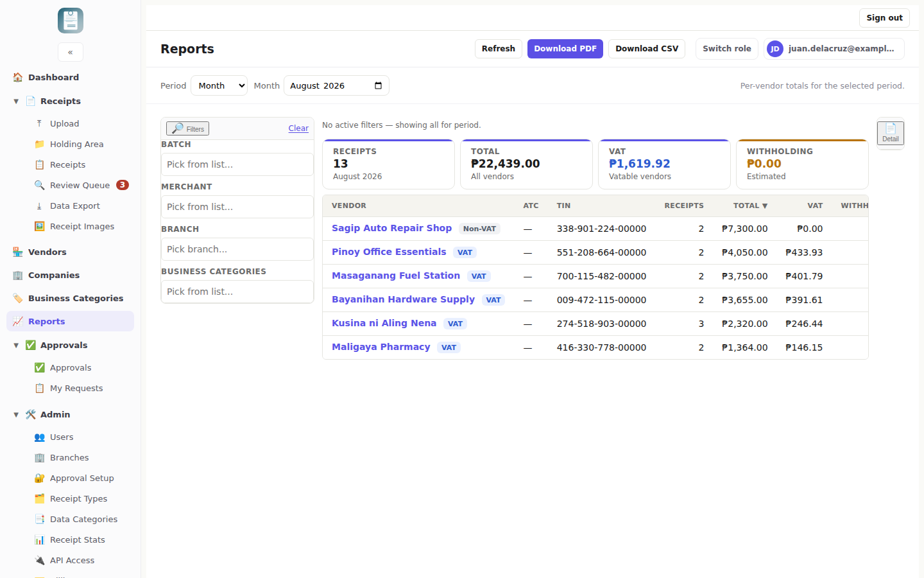Click Download CSV button
The image size is (924, 578).
click(x=647, y=49)
